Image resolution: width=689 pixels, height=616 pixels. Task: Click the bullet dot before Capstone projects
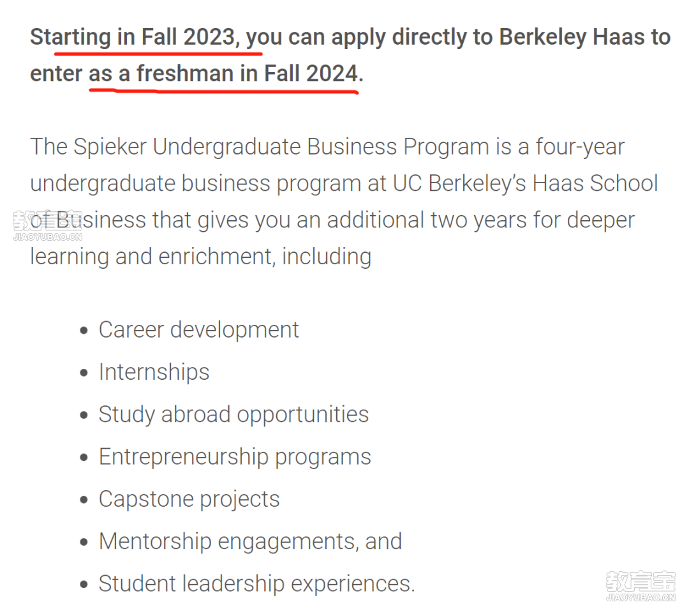coord(84,500)
